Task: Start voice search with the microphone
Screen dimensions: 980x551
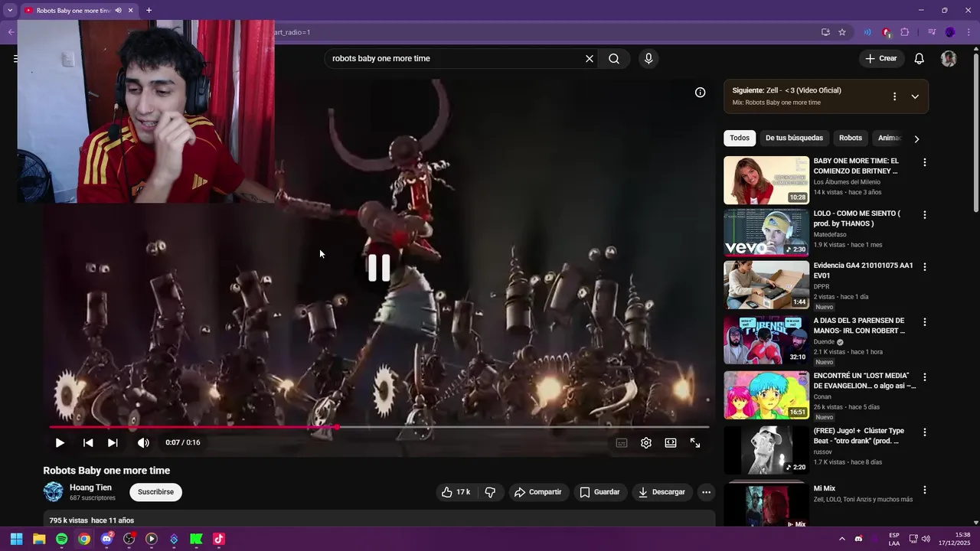Action: point(648,59)
